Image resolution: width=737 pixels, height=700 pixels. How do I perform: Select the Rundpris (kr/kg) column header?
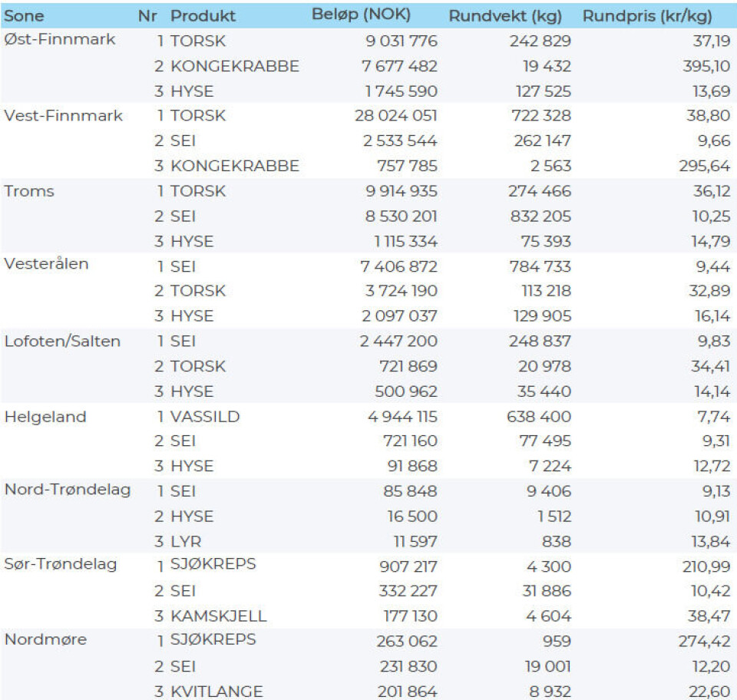tap(647, 16)
